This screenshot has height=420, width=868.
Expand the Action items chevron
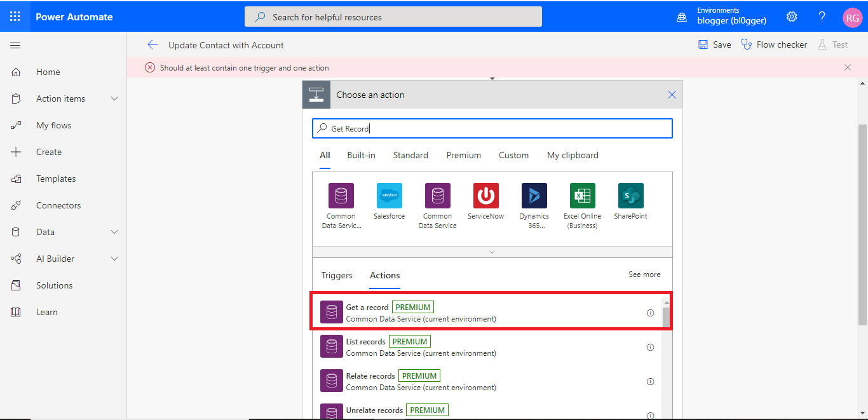coord(114,98)
